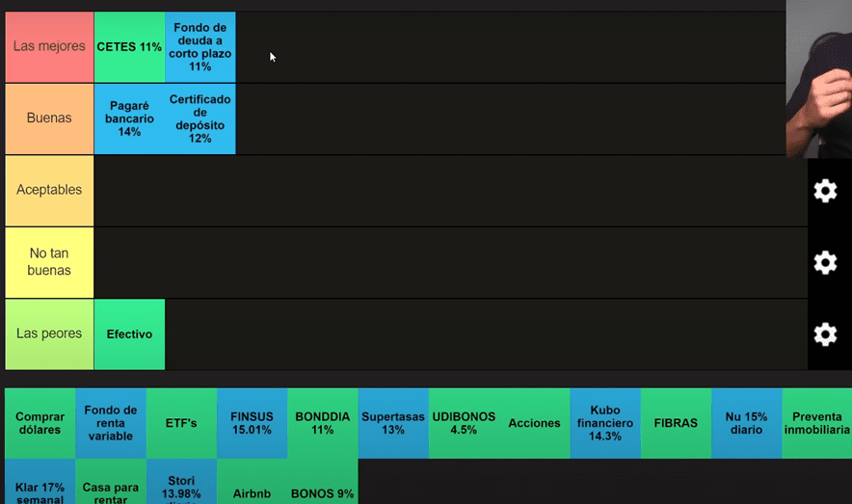Select the Fondo de renta variable tile
The width and height of the screenshot is (852, 504).
[111, 423]
